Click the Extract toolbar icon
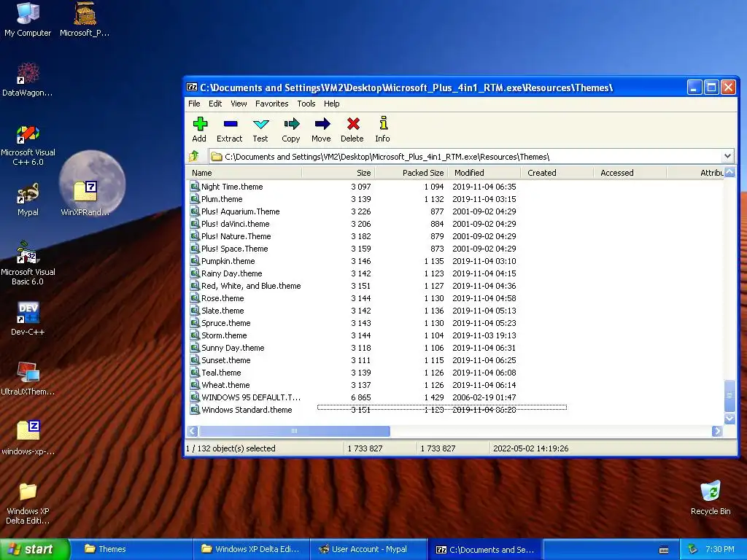The image size is (747, 560). coord(230,124)
